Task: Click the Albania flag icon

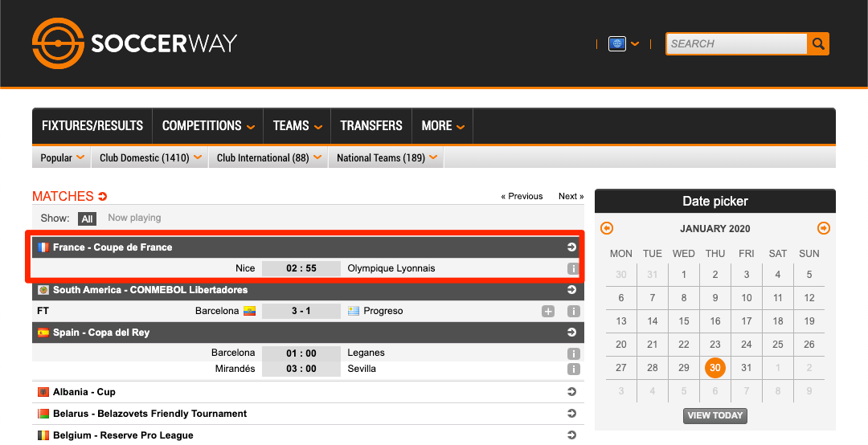Action: point(43,392)
